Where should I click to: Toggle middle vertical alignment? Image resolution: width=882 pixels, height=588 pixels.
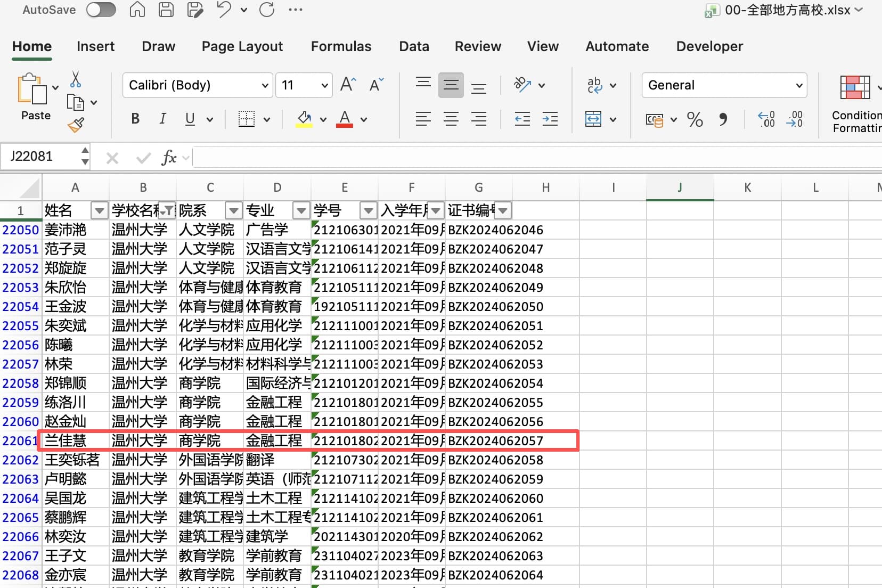451,85
